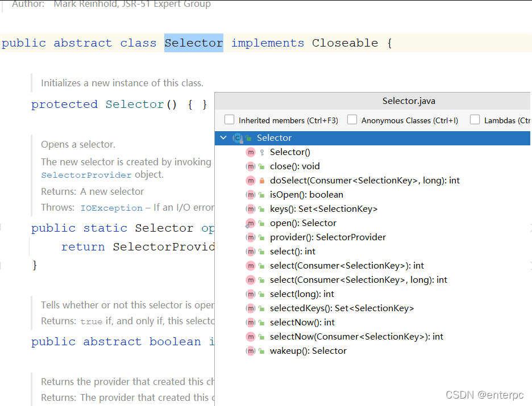This screenshot has height=406, width=532.
Task: Open the IOException link in Throws section
Action: [111, 208]
